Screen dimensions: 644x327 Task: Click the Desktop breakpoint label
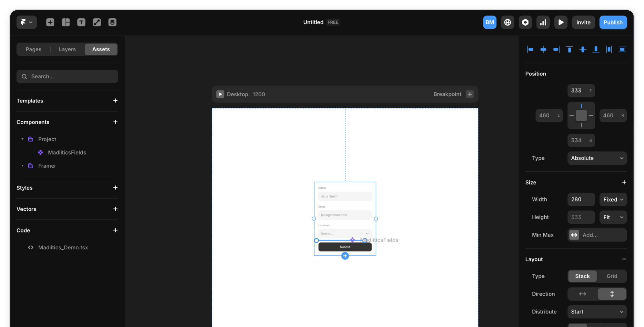point(237,94)
